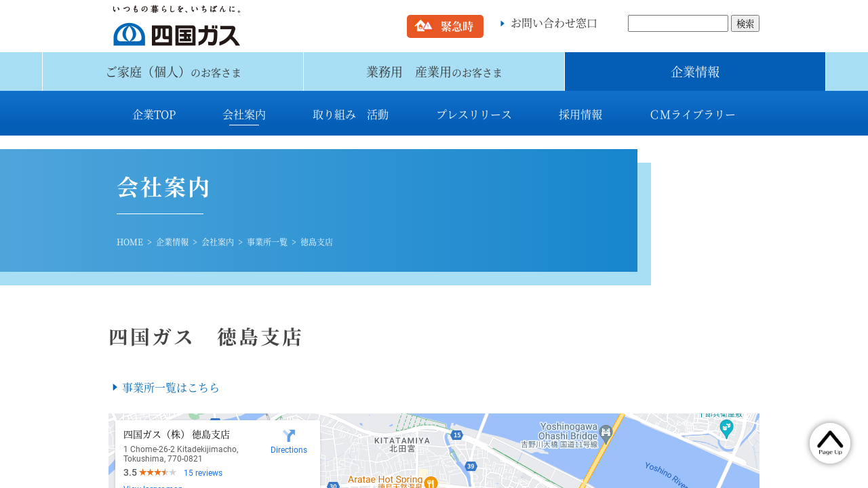Viewport: 868px width, 488px height.
Task: Click route 39 shield on map
Action: click(x=471, y=466)
